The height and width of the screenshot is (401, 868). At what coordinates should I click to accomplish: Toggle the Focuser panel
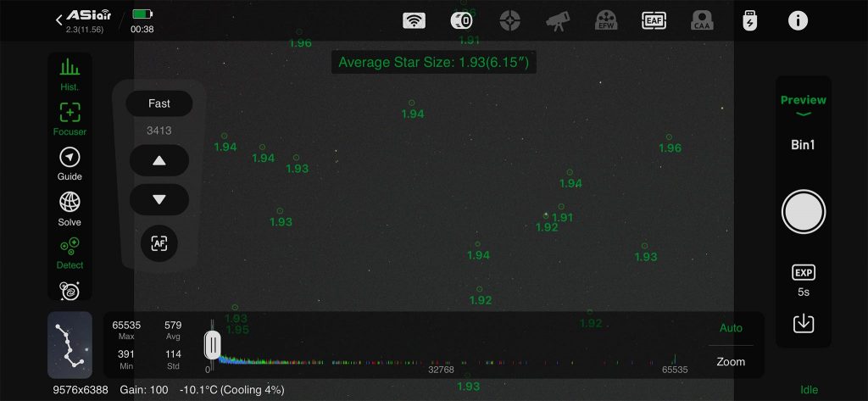[70, 118]
